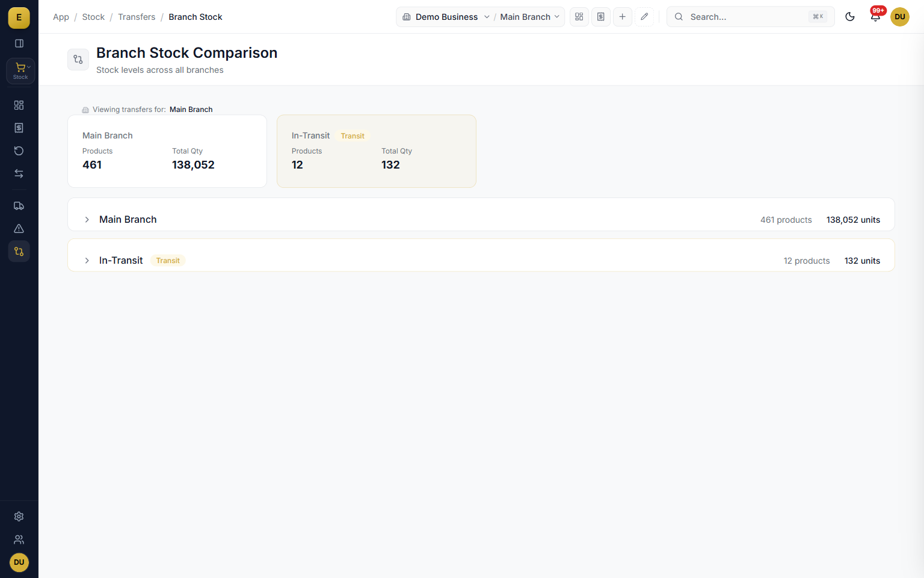Open the receipt dollar icon in sidebar
This screenshot has width=924, height=578.
point(19,128)
